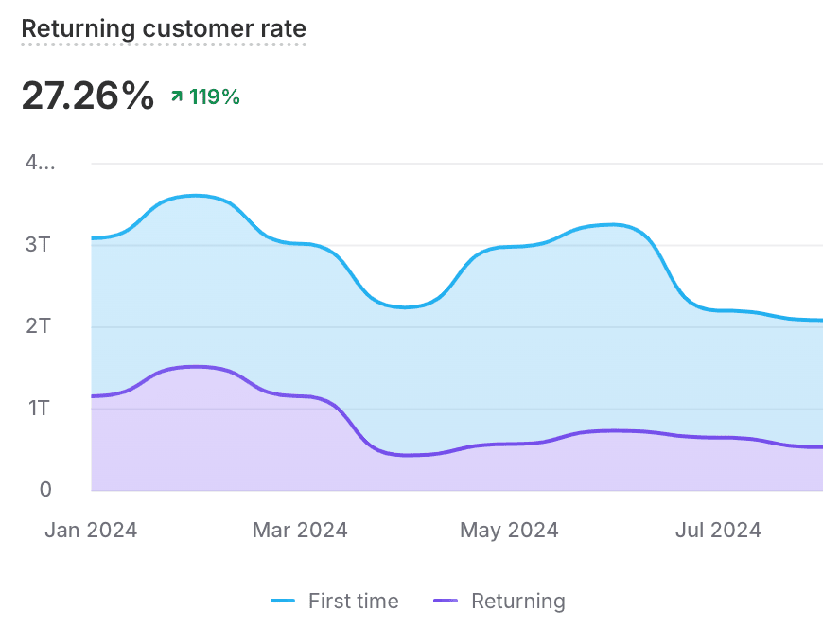Click the 2T y-axis label

click(38, 326)
